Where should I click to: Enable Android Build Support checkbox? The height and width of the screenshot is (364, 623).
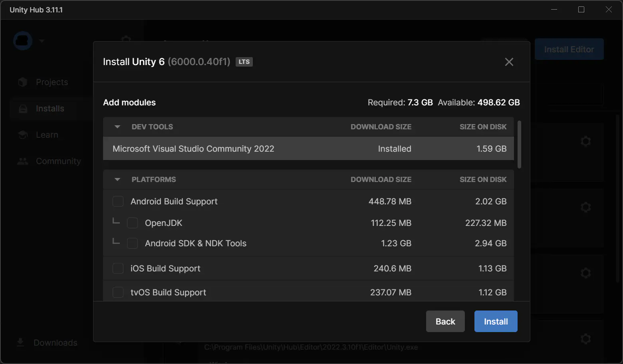coord(118,202)
